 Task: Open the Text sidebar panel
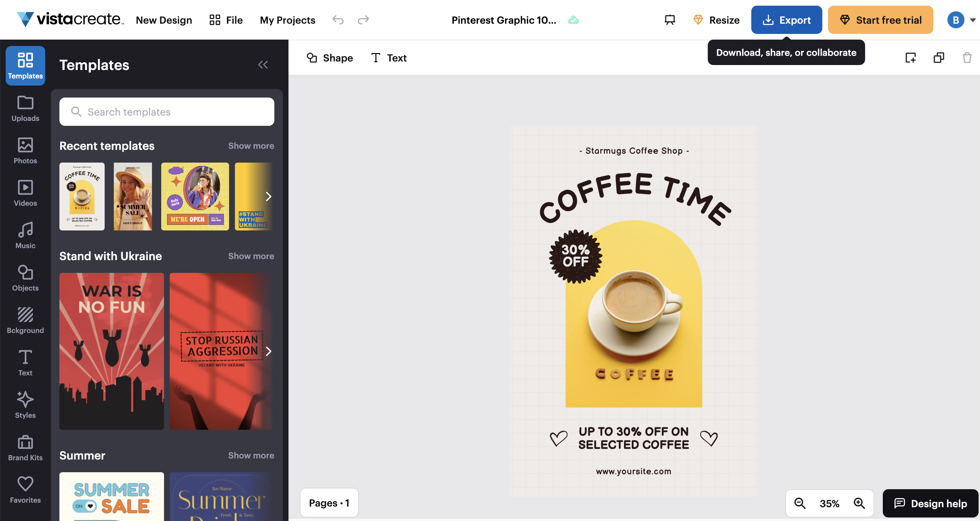25,363
